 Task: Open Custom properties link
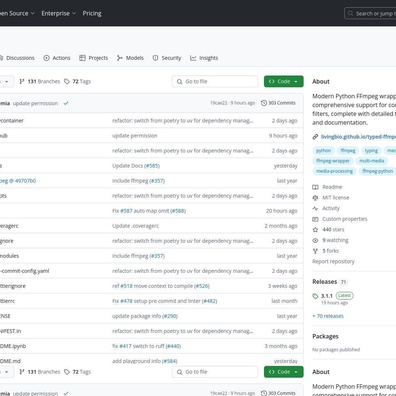coord(345,219)
